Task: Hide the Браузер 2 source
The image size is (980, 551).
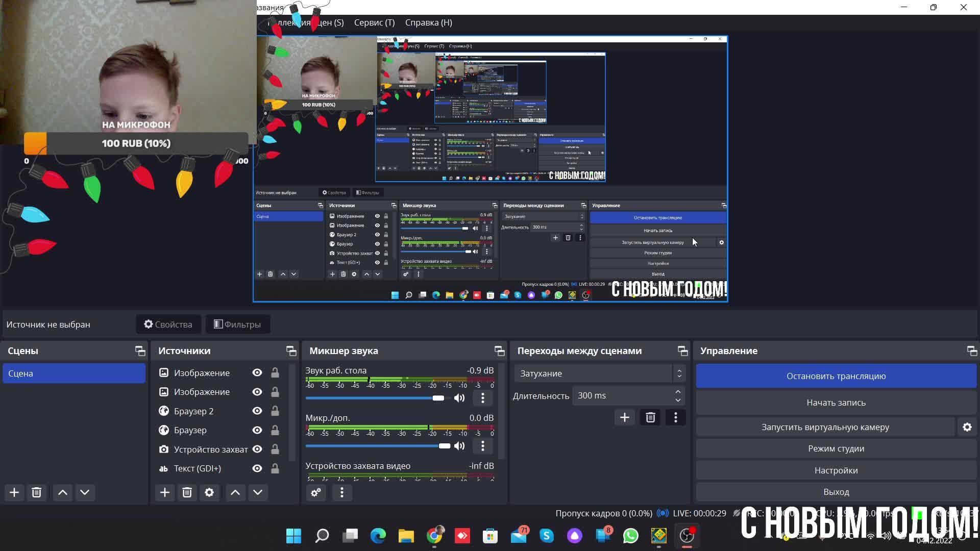Action: [257, 411]
